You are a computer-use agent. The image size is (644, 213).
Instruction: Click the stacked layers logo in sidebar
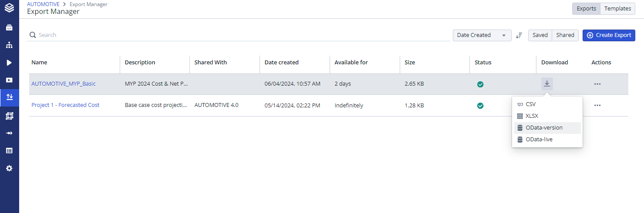pyautogui.click(x=9, y=8)
